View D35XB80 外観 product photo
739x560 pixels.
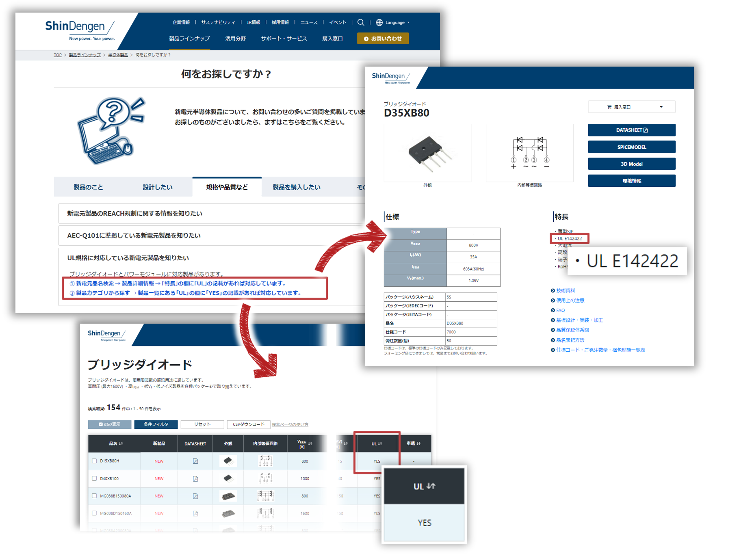(427, 153)
